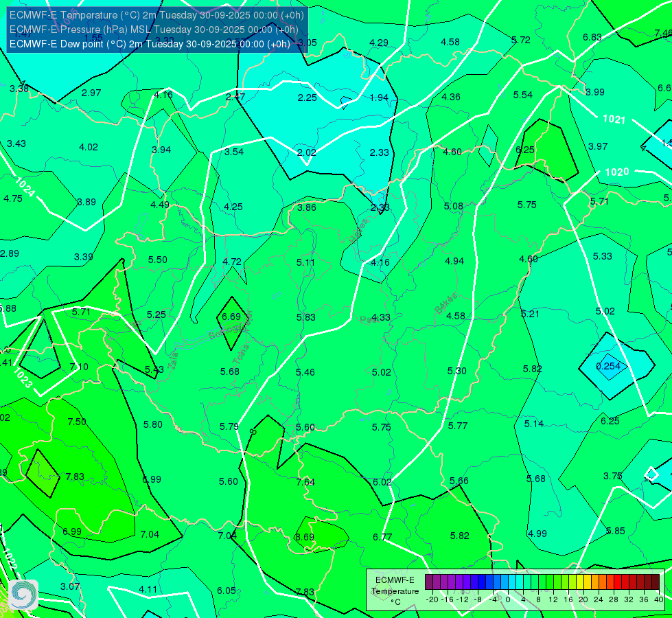Screen dimensions: 672x618
Task: Click the Tolna county label
Action: pyautogui.click(x=240, y=354)
